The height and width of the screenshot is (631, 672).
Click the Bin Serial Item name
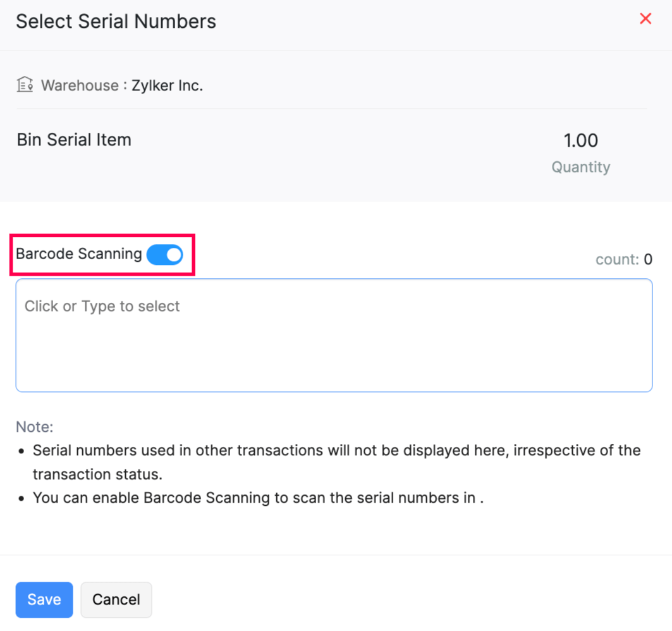74,140
